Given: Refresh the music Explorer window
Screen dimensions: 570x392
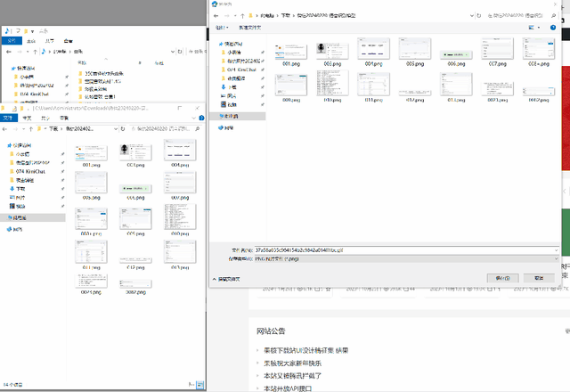Looking at the screenshot, I should click(180, 52).
